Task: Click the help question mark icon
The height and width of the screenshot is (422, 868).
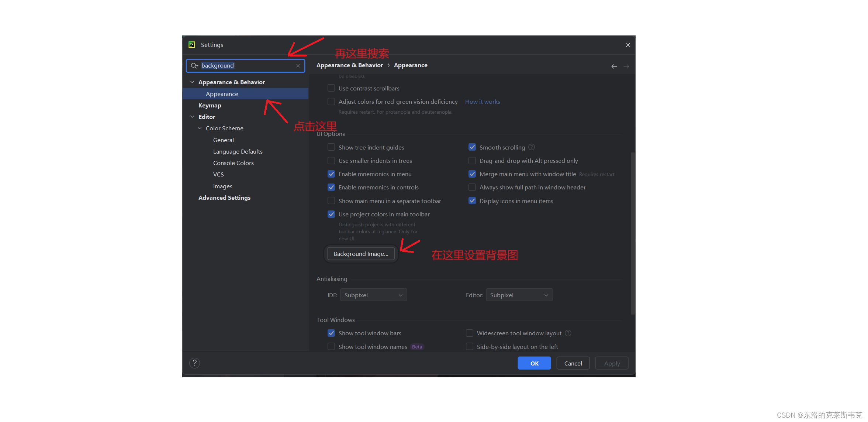Action: click(x=195, y=363)
